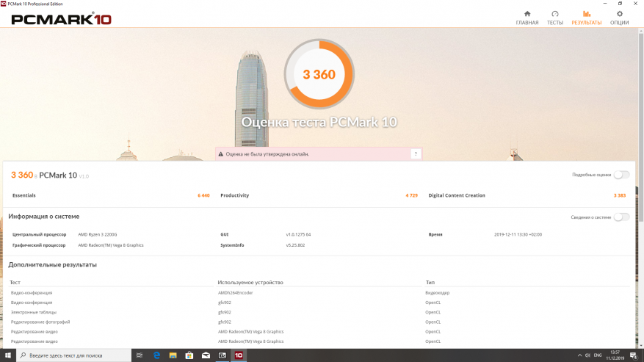The width and height of the screenshot is (644, 362).
Task: Open the notification center icon
Action: click(634, 355)
